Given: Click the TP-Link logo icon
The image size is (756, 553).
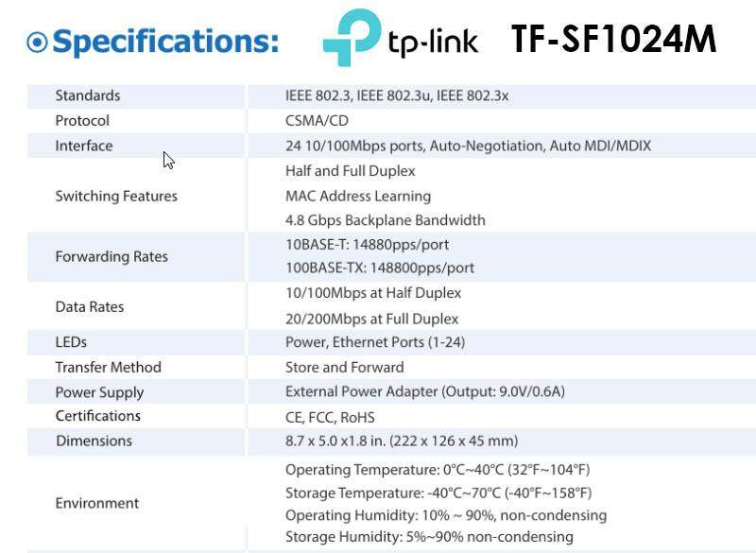Looking at the screenshot, I should (351, 38).
